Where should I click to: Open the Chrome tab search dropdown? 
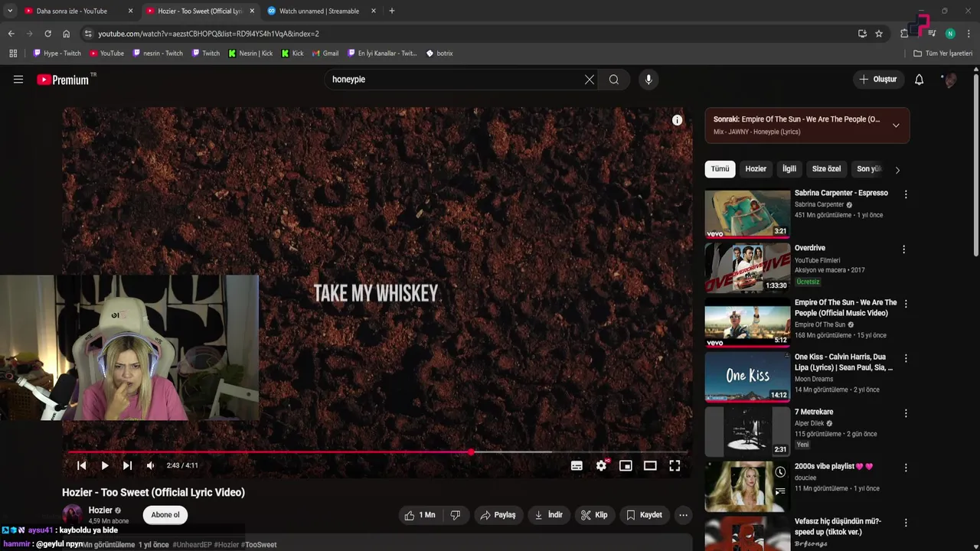(x=10, y=11)
